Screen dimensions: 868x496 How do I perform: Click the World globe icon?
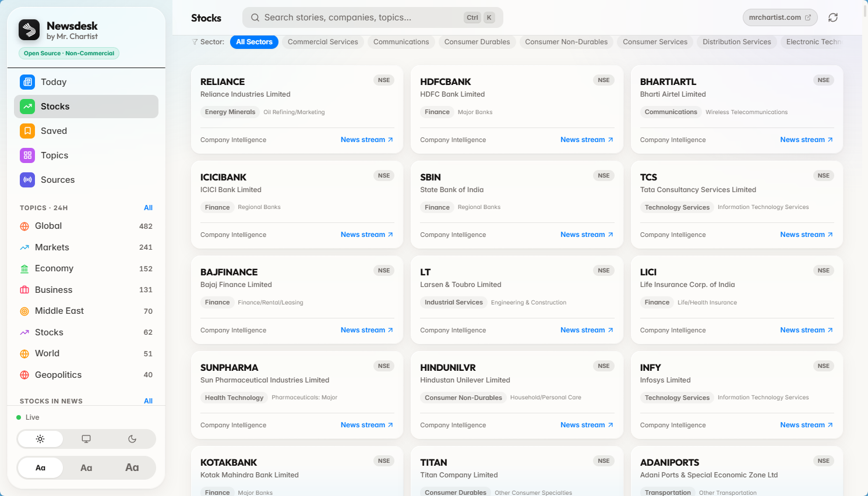pos(24,354)
